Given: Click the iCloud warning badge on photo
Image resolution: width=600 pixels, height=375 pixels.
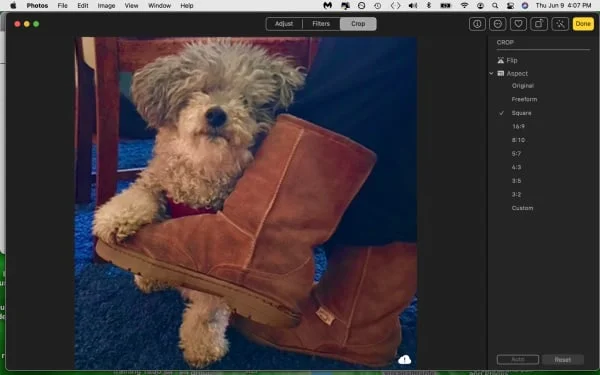Looking at the screenshot, I should pos(404,360).
